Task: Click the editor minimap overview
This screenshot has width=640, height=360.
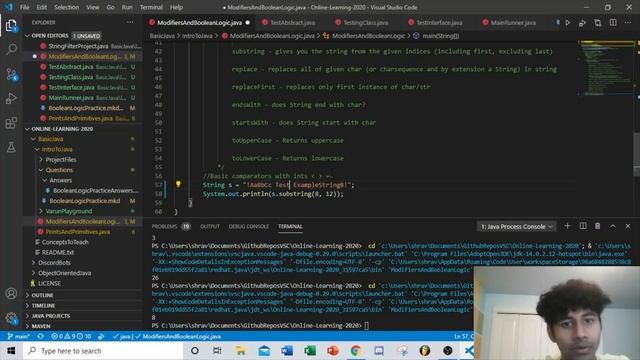Action: coord(605,67)
